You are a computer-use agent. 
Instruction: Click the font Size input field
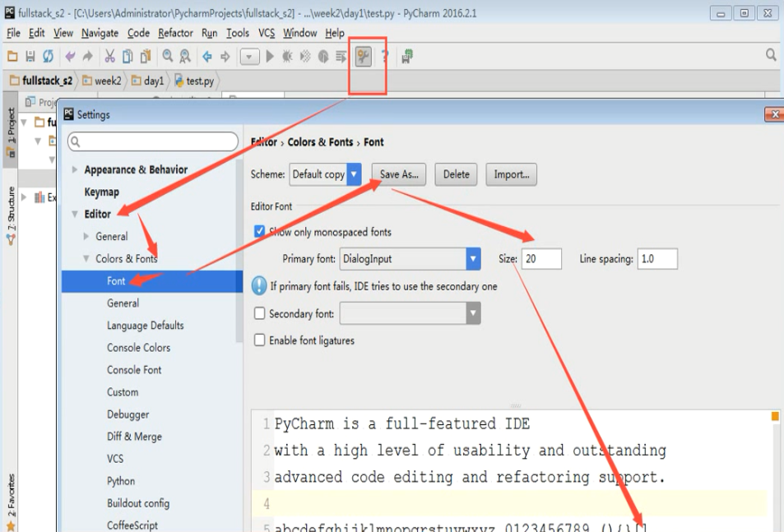[x=541, y=259]
